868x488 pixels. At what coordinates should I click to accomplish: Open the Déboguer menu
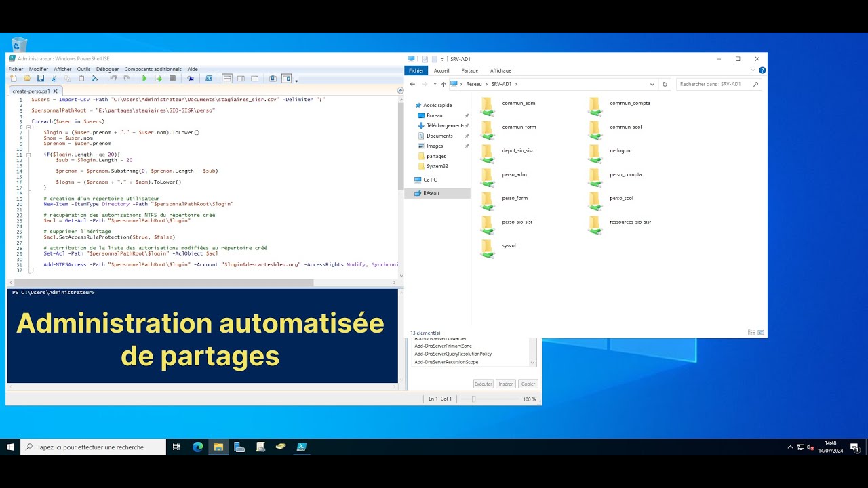[107, 69]
